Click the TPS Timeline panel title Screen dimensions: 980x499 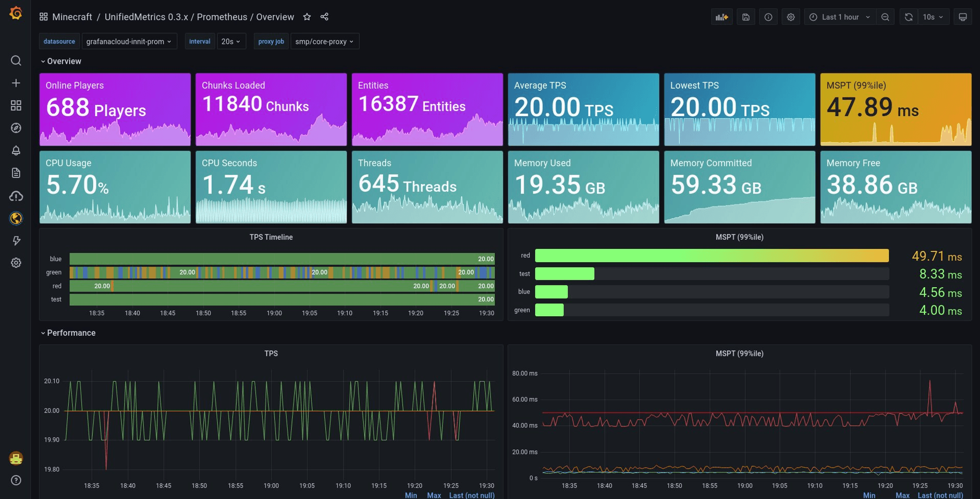tap(271, 237)
